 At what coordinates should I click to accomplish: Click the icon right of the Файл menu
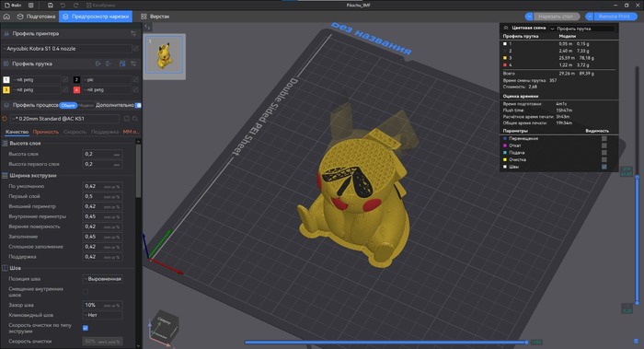click(x=30, y=6)
